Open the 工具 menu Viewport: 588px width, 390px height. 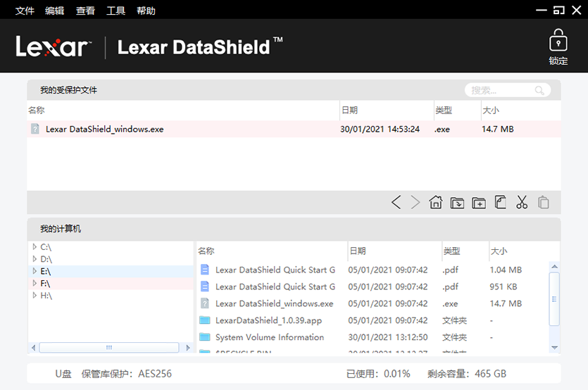116,11
